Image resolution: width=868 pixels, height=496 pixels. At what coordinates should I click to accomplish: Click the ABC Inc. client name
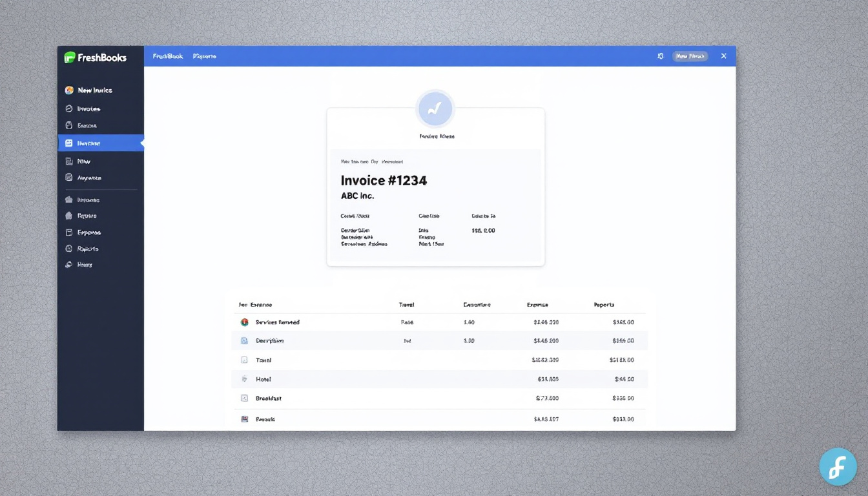click(357, 196)
